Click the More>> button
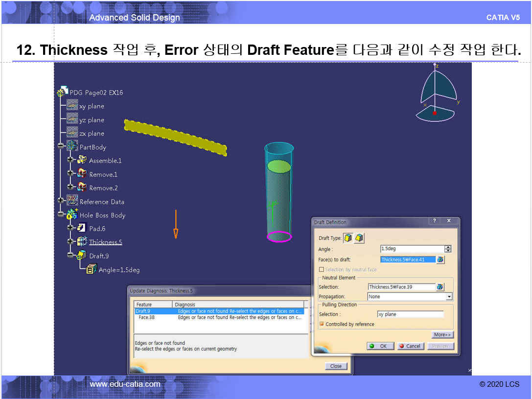 pos(442,335)
